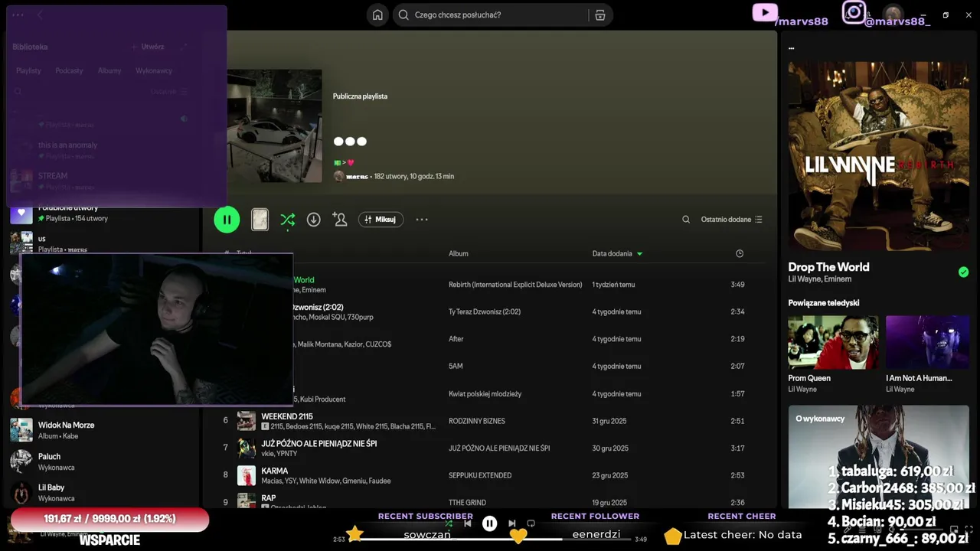
Task: Open the playlist cover image
Action: click(x=274, y=126)
